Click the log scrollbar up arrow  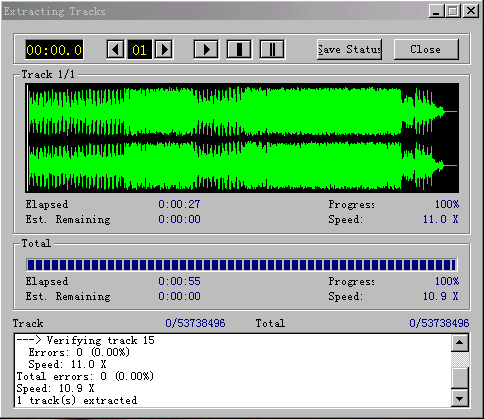pos(460,343)
